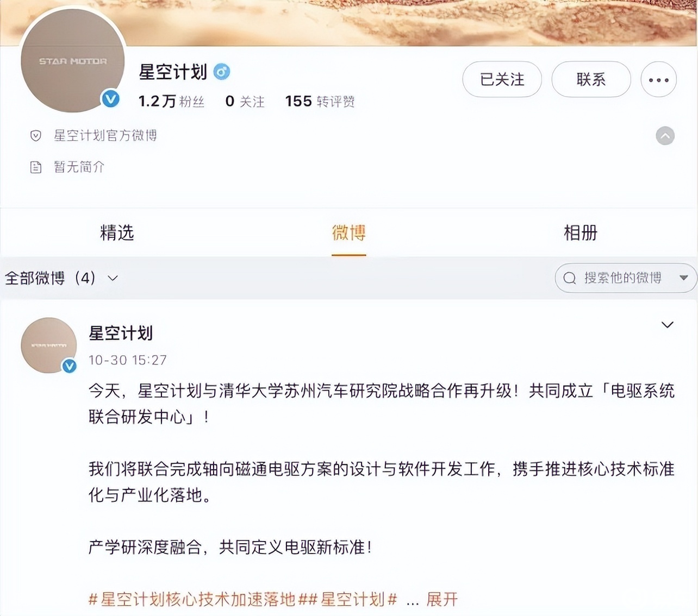
Task: Collapse profile details with the gray up-arrow
Action: click(665, 136)
